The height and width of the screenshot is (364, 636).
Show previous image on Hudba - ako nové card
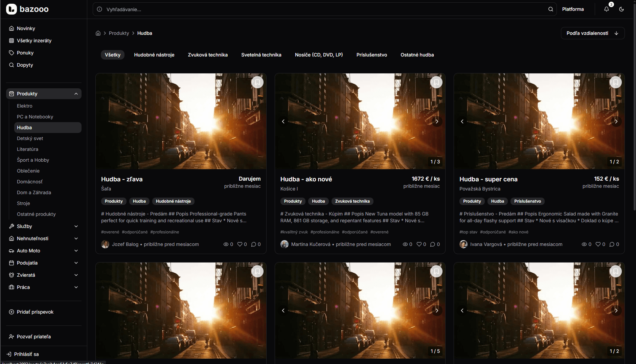[x=283, y=121]
